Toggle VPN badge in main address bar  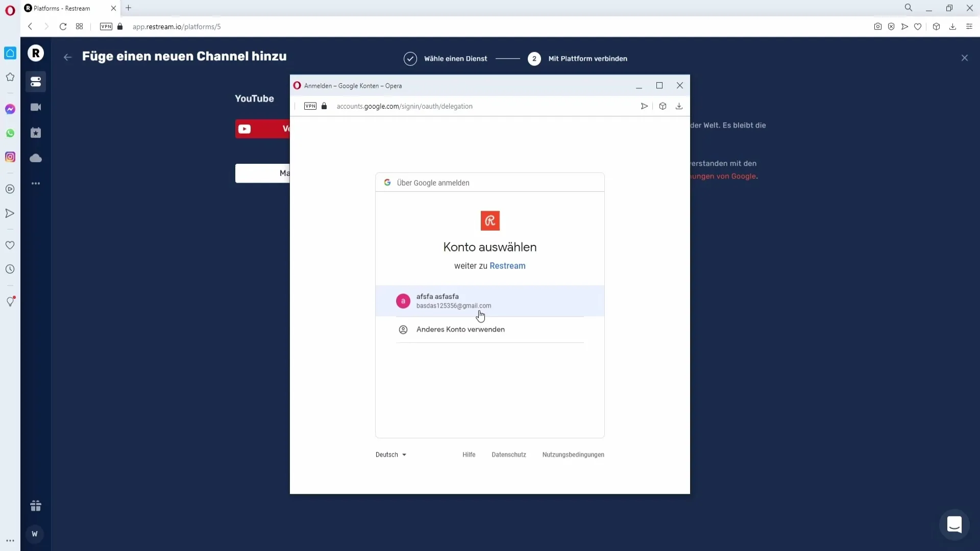click(x=106, y=27)
